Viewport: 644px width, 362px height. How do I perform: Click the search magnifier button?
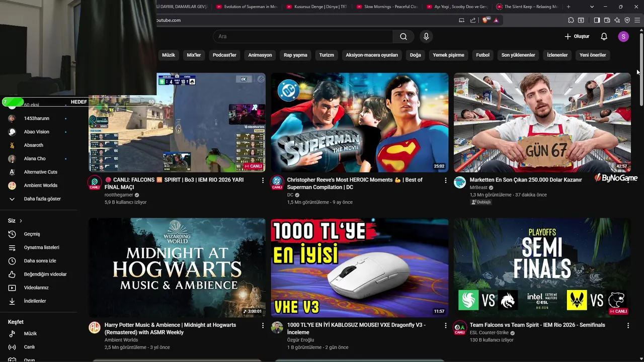click(404, 36)
